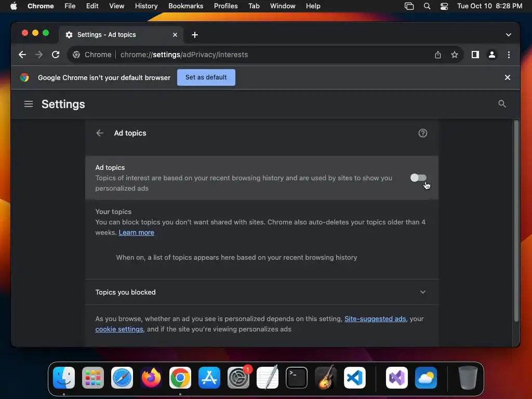Click Set as default button
532x399 pixels.
206,77
